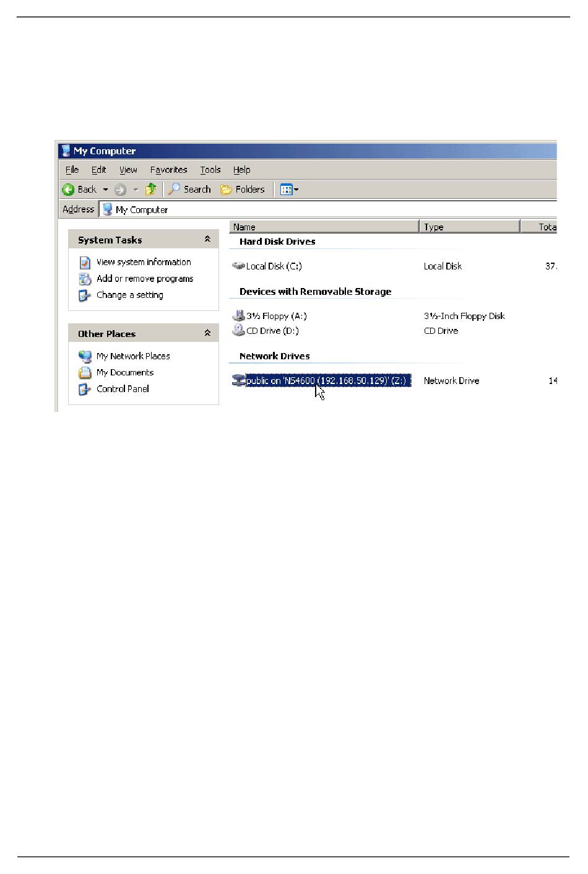Click the Control Panel icon
The width and height of the screenshot is (588, 874).
85,390
